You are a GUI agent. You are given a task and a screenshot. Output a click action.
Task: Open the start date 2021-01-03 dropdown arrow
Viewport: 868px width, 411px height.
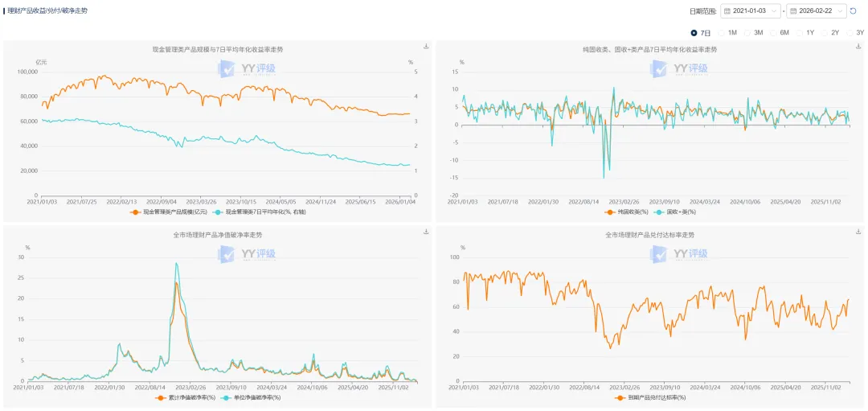click(773, 10)
